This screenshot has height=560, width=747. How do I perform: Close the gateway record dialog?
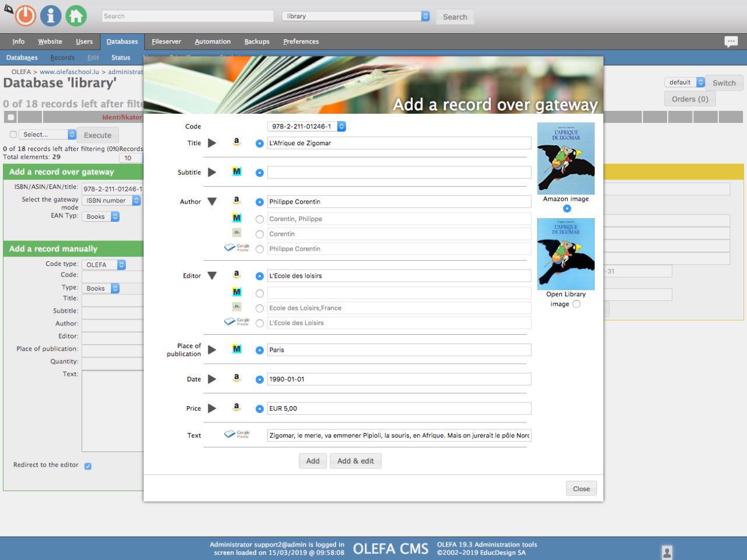[x=581, y=489]
